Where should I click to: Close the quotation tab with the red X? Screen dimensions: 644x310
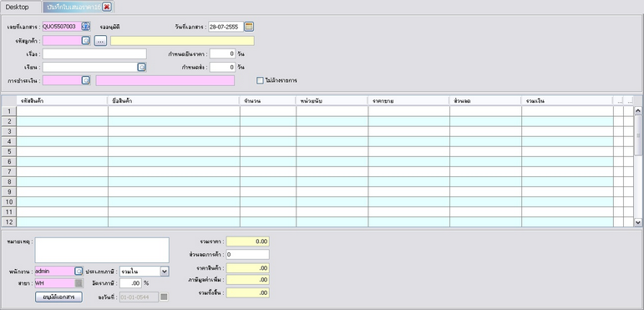click(x=106, y=7)
